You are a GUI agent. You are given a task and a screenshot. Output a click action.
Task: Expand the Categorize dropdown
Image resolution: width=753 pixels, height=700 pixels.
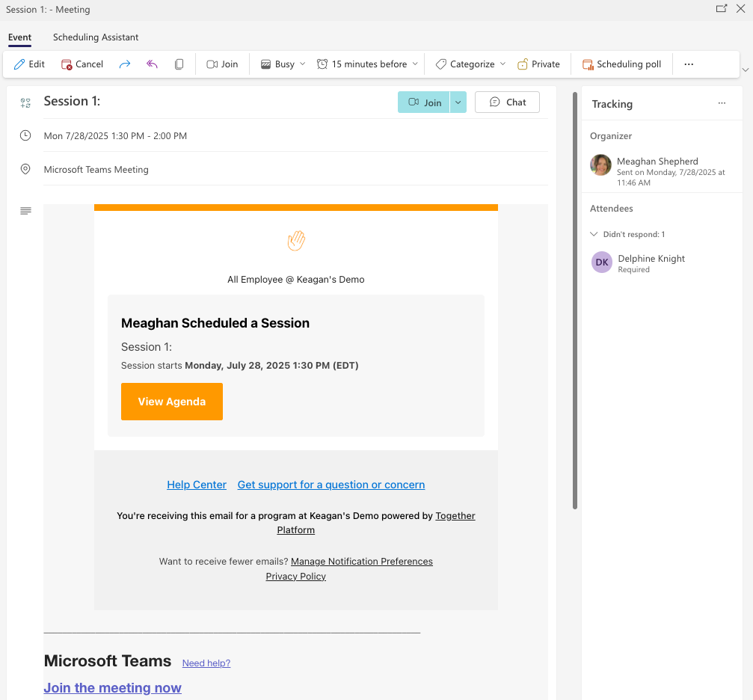coord(471,64)
